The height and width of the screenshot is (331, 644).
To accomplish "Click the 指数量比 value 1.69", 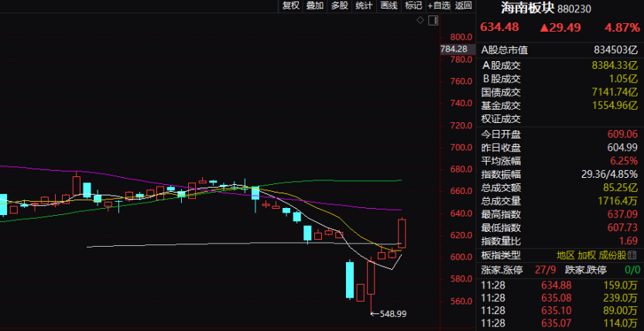I will click(x=629, y=241).
